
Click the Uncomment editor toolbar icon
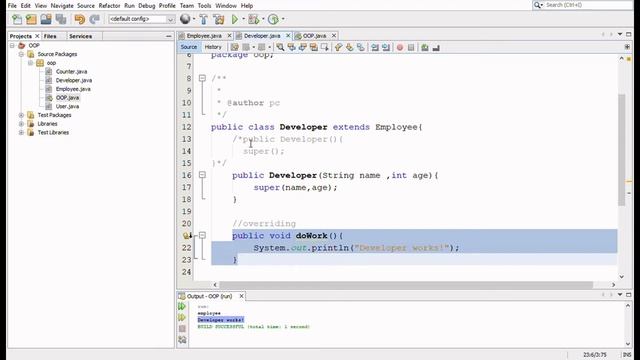coord(436,47)
